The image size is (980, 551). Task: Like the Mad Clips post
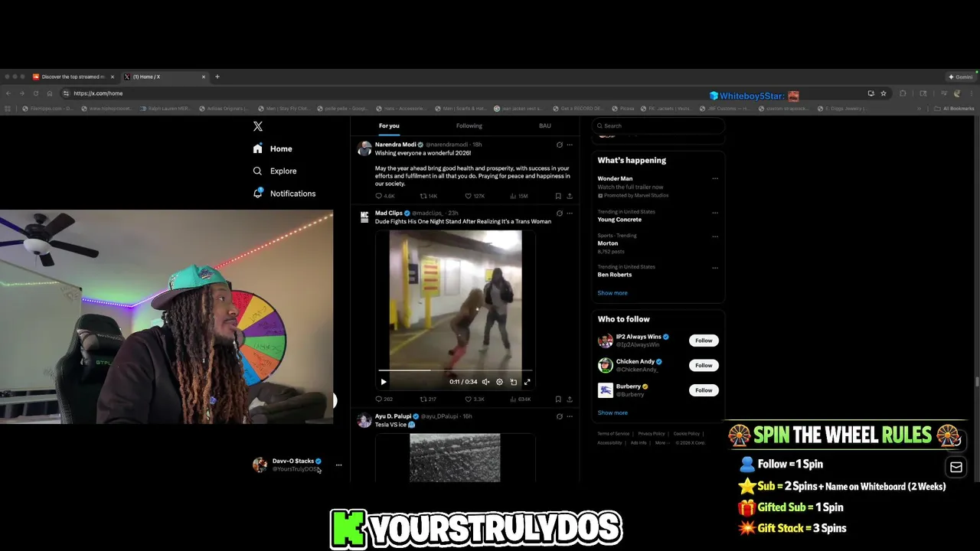pos(475,399)
